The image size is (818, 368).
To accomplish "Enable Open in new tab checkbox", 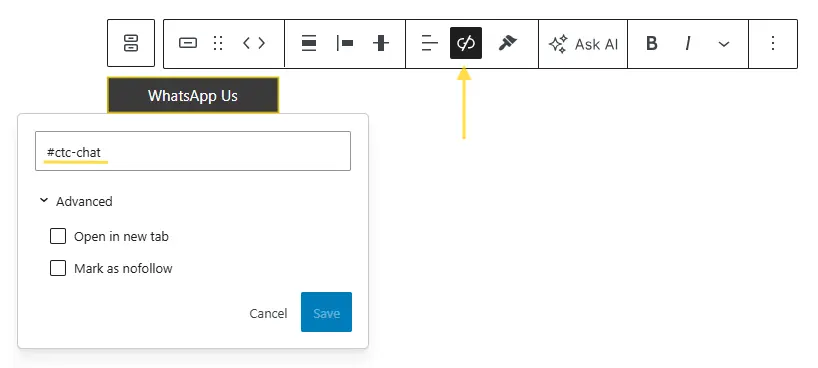I will (58, 236).
